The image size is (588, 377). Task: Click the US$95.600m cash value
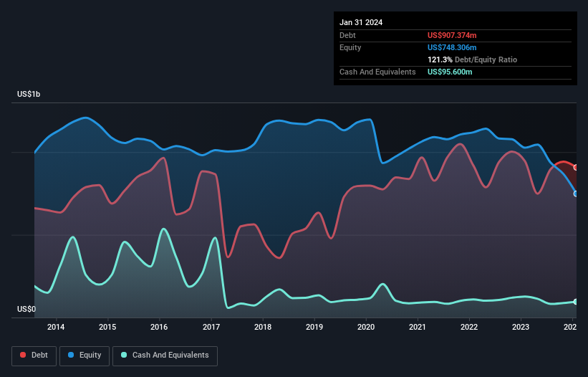450,72
